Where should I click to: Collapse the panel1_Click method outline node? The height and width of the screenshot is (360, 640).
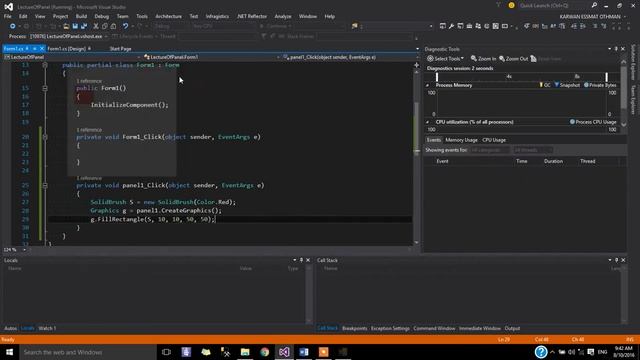(45, 185)
